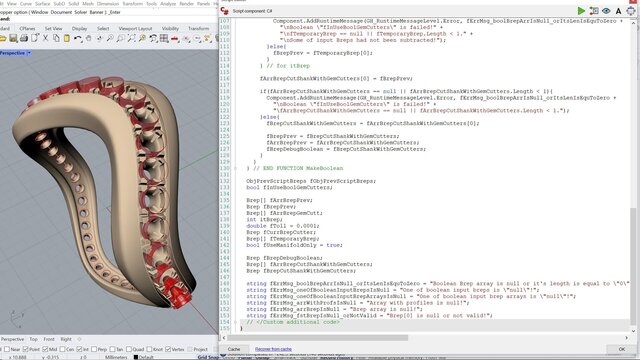Switch to the Front viewport tab
The height and width of the screenshot is (360, 640).
point(49,339)
